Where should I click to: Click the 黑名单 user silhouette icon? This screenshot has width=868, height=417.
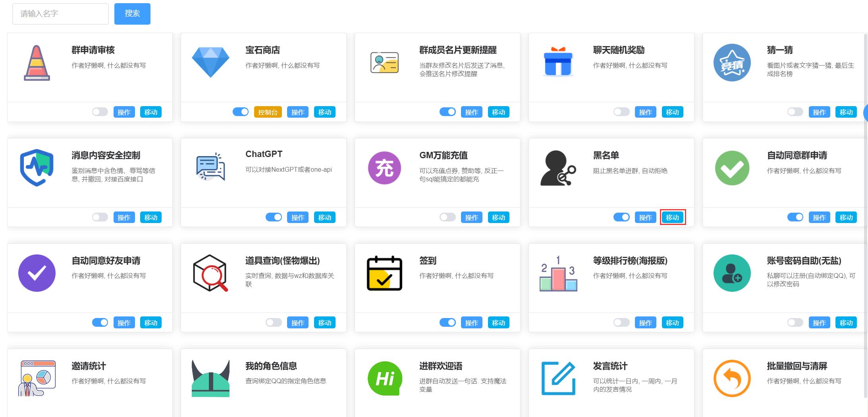coord(558,168)
